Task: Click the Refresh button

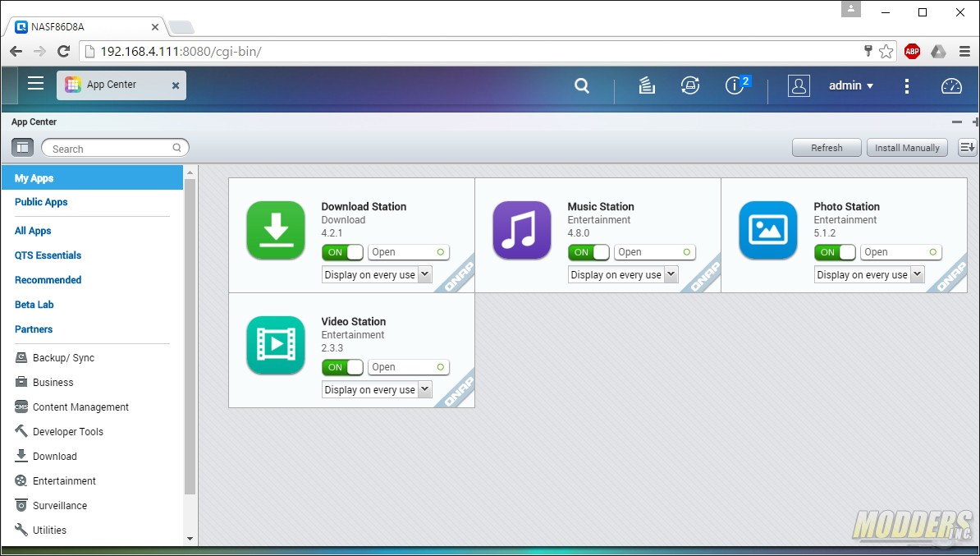Action: coord(827,148)
